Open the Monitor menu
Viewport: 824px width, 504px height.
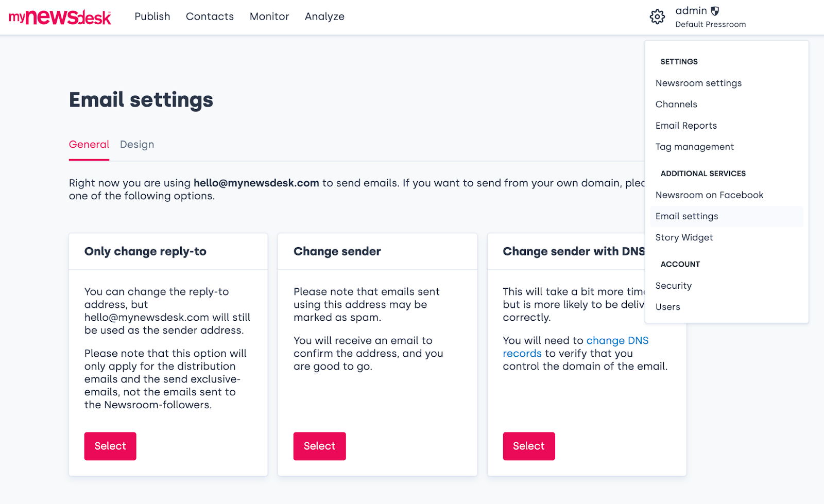(269, 16)
